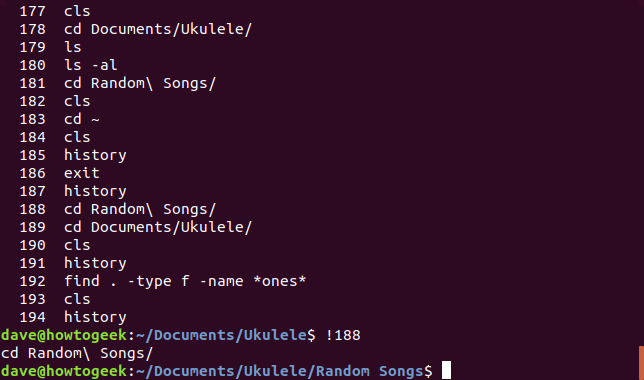Click the cd ~ command on line 183
This screenshot has height=380, width=644.
pos(82,119)
